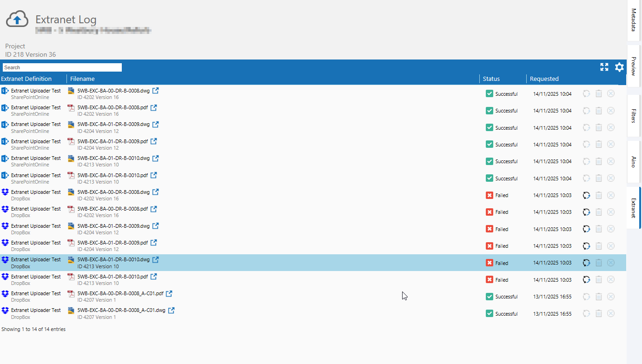Retry the failed DropBox 0008.dwg upload
Viewport: 642px width, 364px height.
[587, 195]
